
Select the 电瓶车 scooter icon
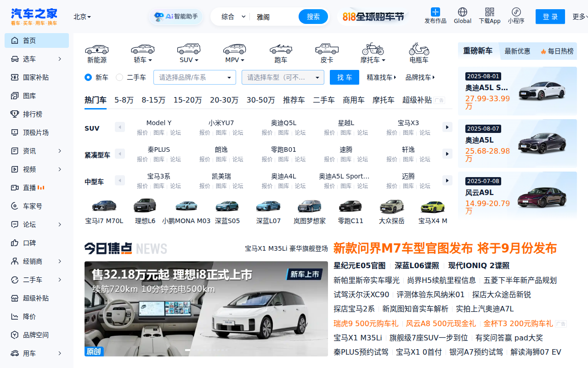coord(419,53)
